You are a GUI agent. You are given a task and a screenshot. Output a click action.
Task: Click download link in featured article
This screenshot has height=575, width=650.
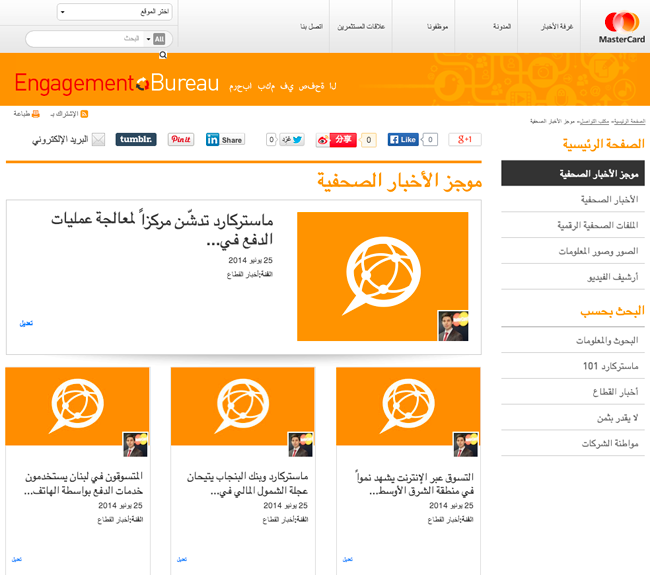pos(26,323)
